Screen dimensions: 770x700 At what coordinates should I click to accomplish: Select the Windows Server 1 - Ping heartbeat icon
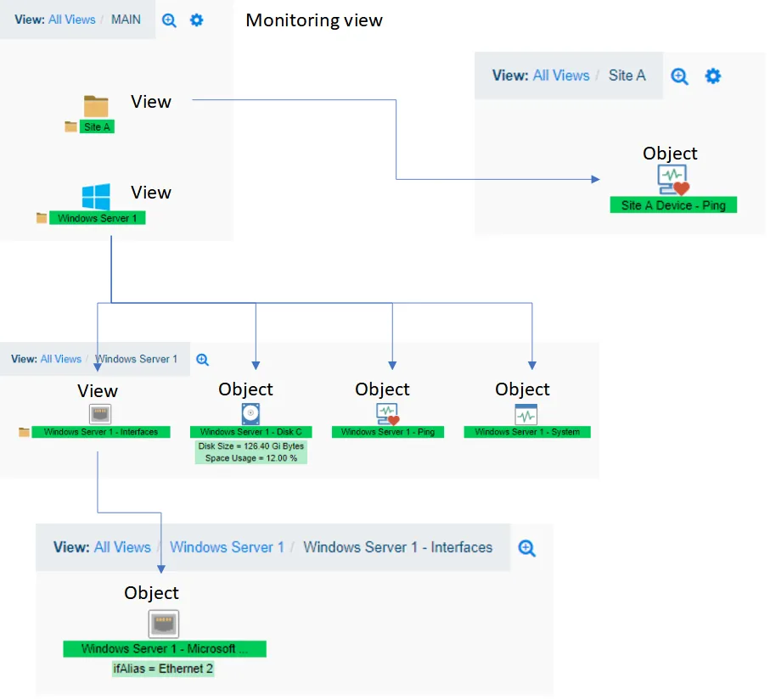click(x=387, y=414)
